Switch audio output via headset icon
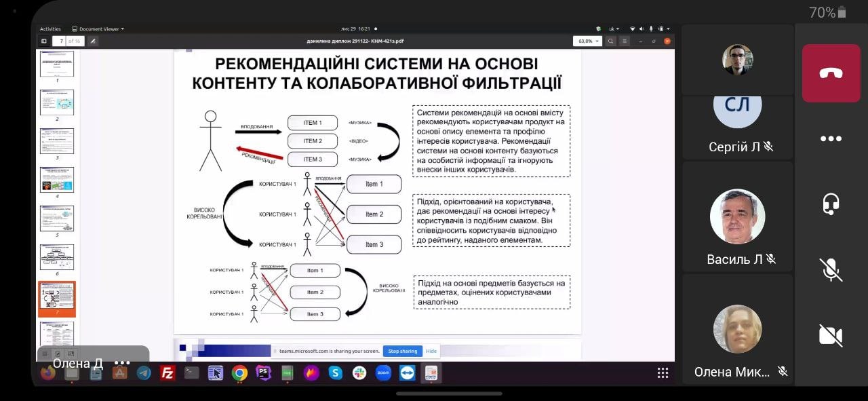This screenshot has width=868, height=401. pyautogui.click(x=831, y=204)
